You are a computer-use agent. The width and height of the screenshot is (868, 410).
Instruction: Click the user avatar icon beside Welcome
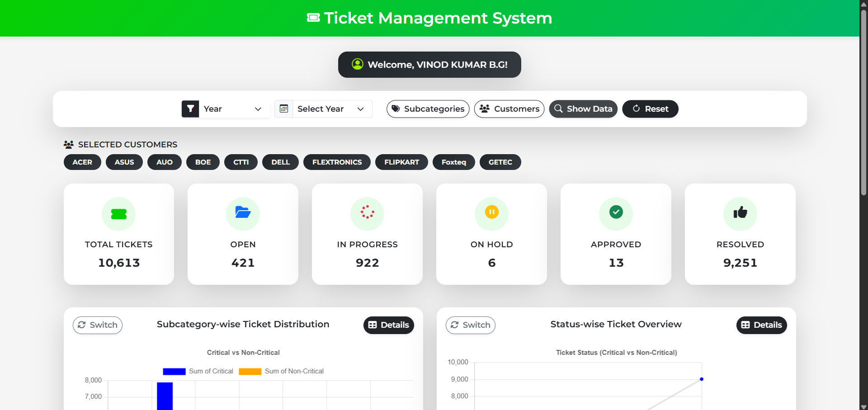358,64
